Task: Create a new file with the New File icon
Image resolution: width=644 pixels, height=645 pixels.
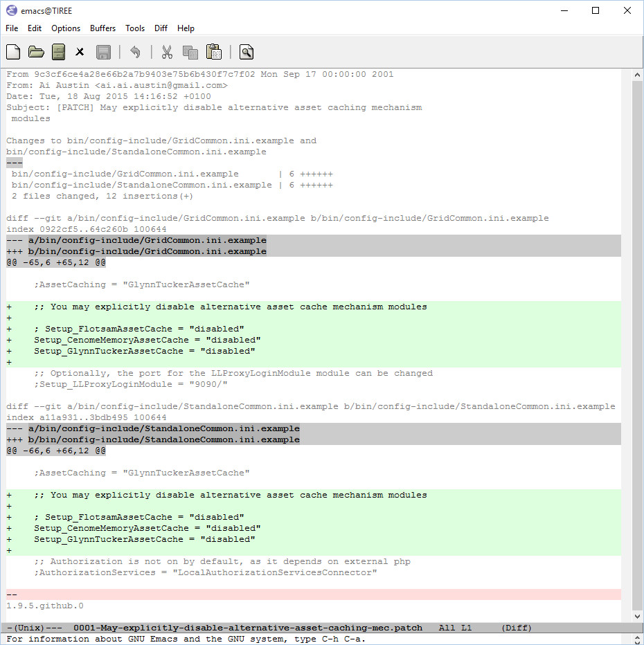Action: coord(13,52)
